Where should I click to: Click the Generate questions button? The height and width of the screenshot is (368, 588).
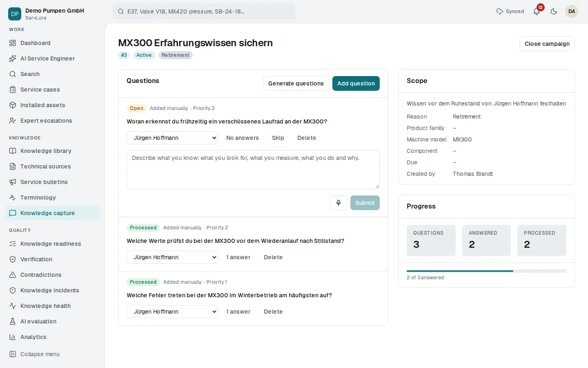click(x=296, y=83)
